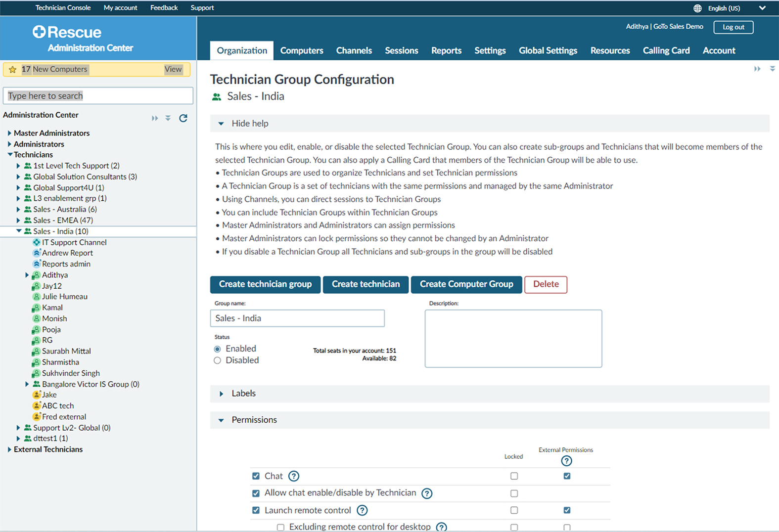Click the ABC tech icon

(37, 405)
